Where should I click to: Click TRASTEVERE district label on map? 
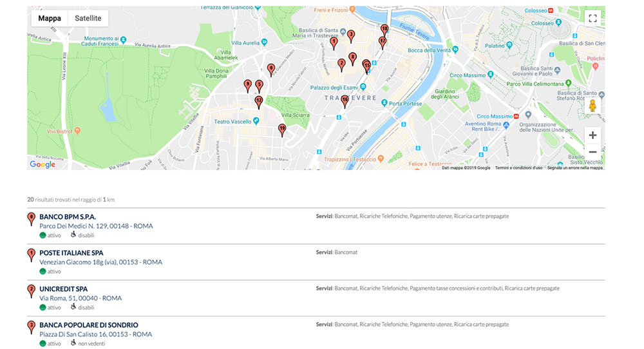pyautogui.click(x=350, y=98)
